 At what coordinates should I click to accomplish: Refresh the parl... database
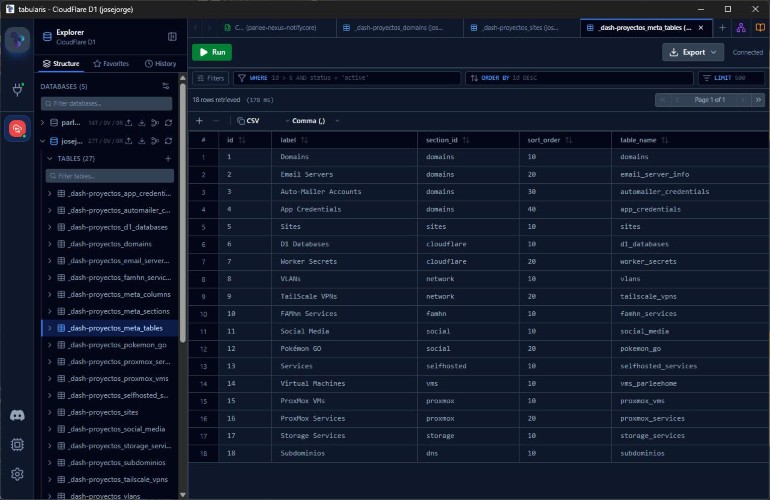click(168, 123)
